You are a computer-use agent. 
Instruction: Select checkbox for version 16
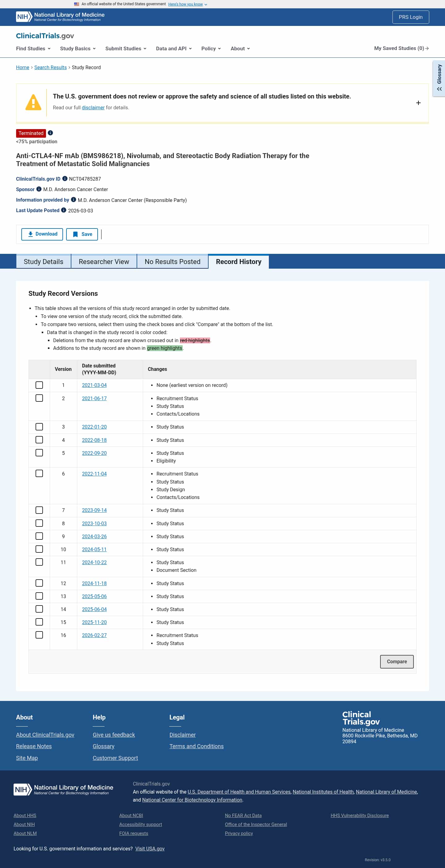(39, 635)
